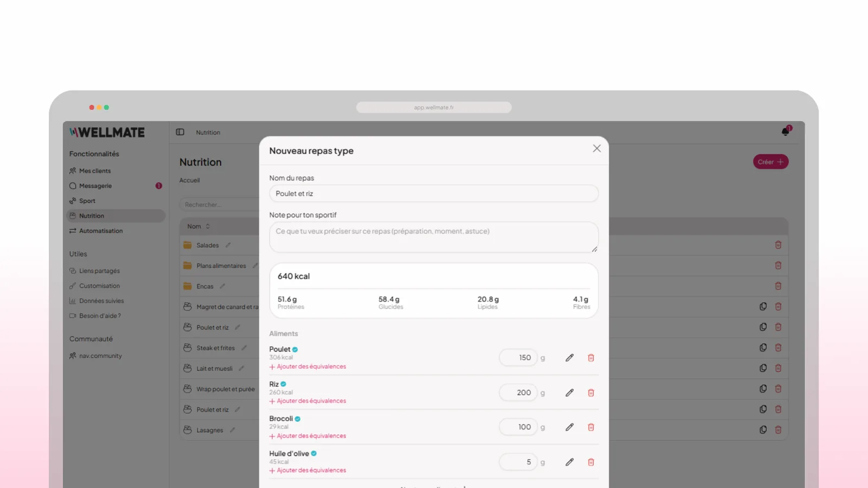Rename the Salades folder pencil icon
The height and width of the screenshot is (488, 868).
coord(228,246)
